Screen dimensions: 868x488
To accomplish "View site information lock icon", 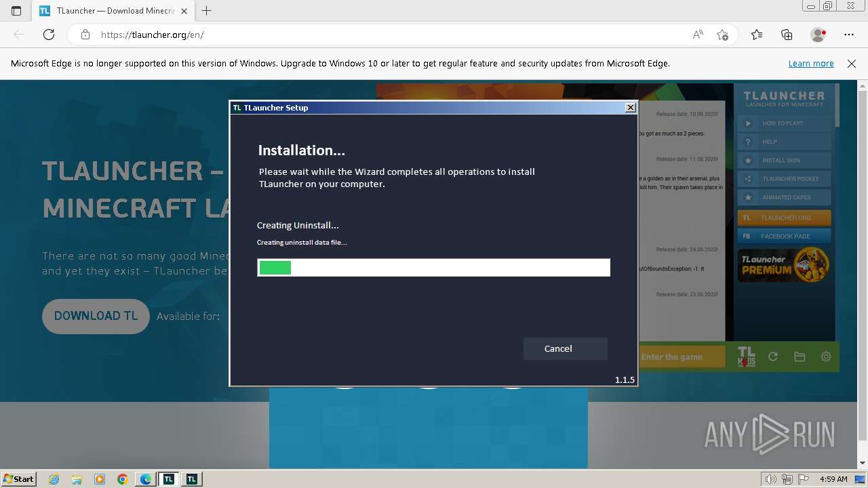I will [x=85, y=35].
